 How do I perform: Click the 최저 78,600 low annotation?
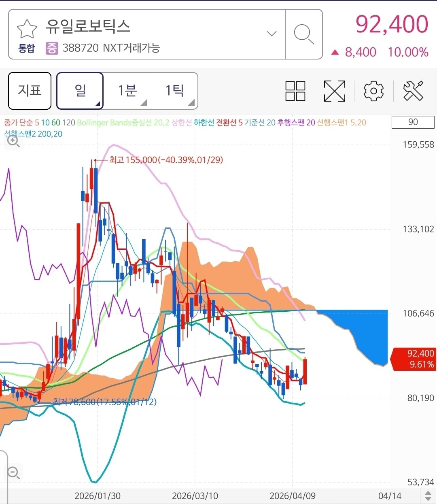[105, 402]
